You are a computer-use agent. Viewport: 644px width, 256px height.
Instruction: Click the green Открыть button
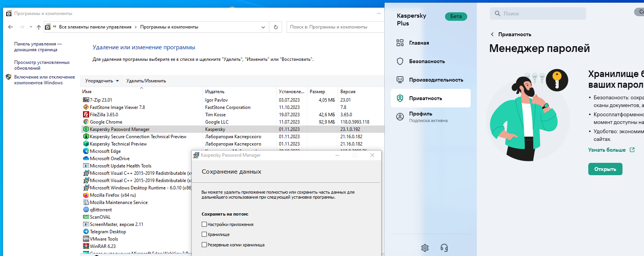[605, 169]
